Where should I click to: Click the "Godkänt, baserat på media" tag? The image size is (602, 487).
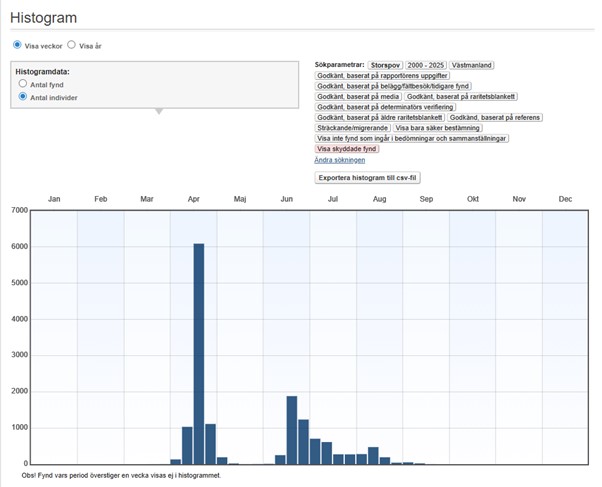(358, 96)
